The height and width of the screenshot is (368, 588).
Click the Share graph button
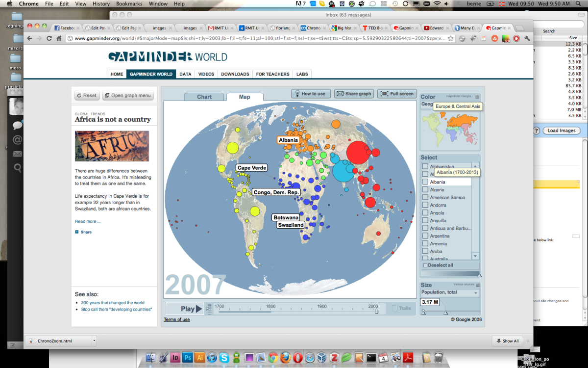pyautogui.click(x=354, y=94)
